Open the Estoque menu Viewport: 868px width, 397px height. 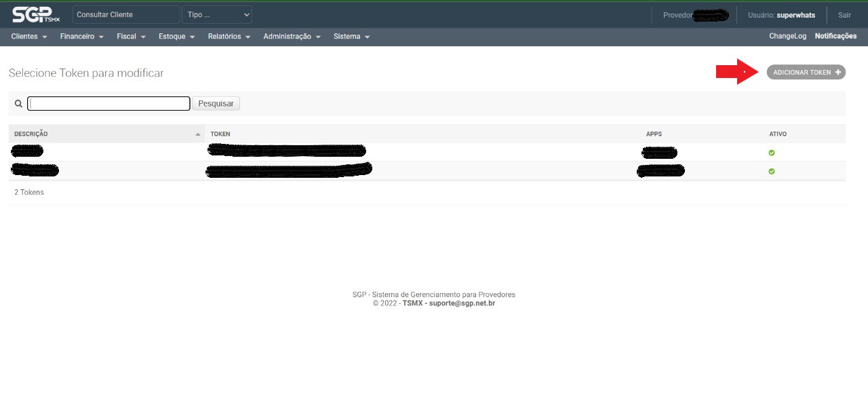click(x=176, y=37)
